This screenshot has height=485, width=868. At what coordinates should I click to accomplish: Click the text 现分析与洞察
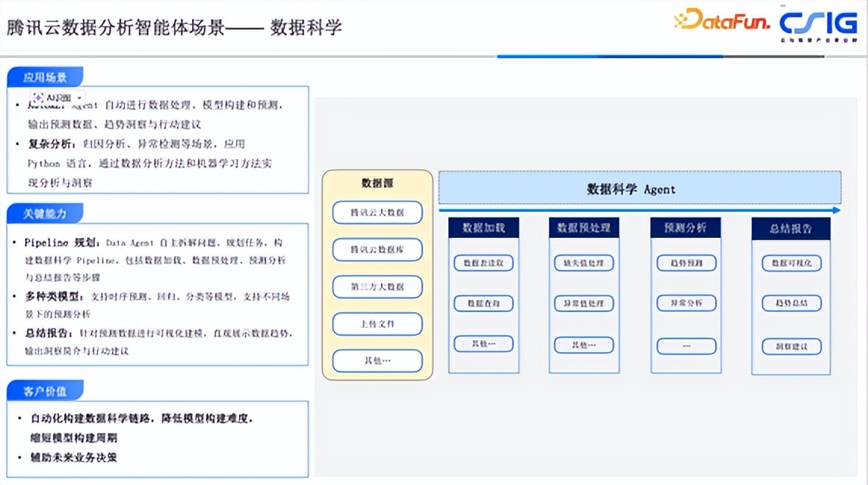coord(60,183)
